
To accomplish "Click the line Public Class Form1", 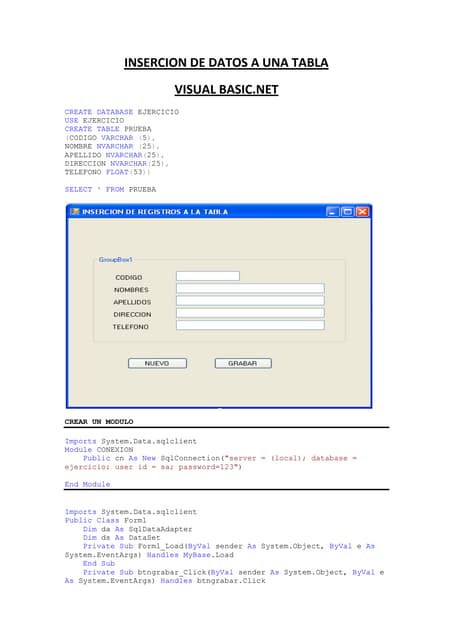I will (105, 520).
